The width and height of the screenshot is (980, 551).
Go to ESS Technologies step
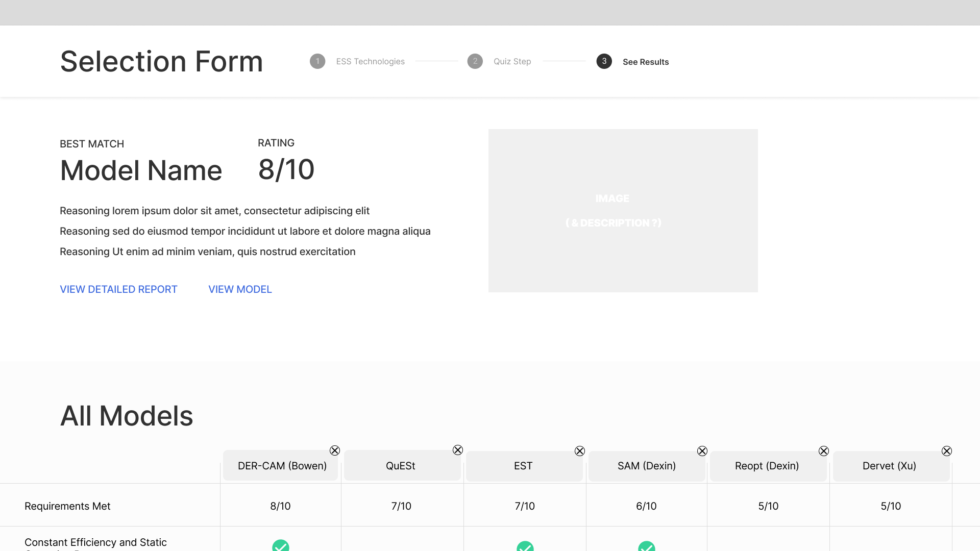click(x=370, y=62)
